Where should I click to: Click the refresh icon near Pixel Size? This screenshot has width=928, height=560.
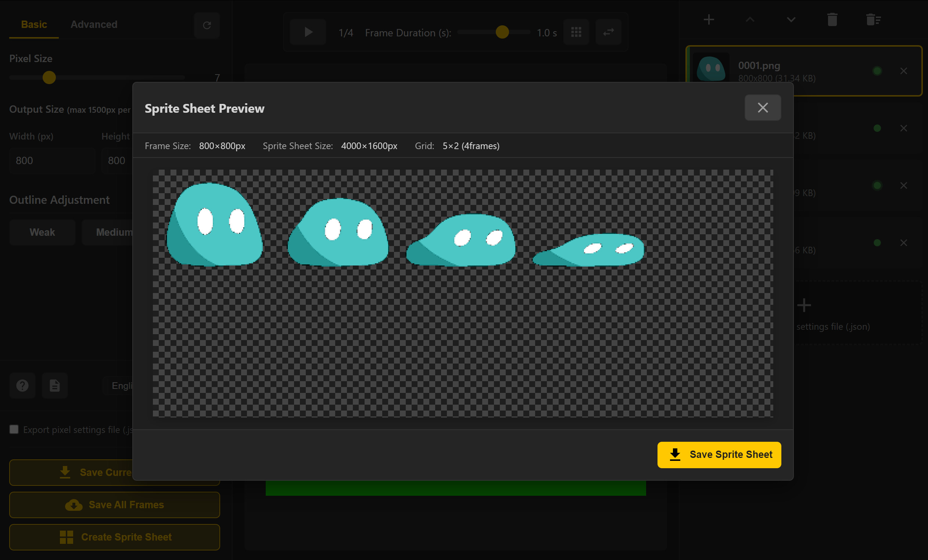coord(207,25)
